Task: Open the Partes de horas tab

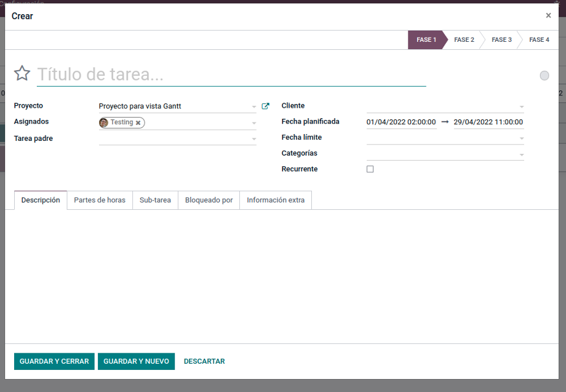Action: tap(100, 200)
